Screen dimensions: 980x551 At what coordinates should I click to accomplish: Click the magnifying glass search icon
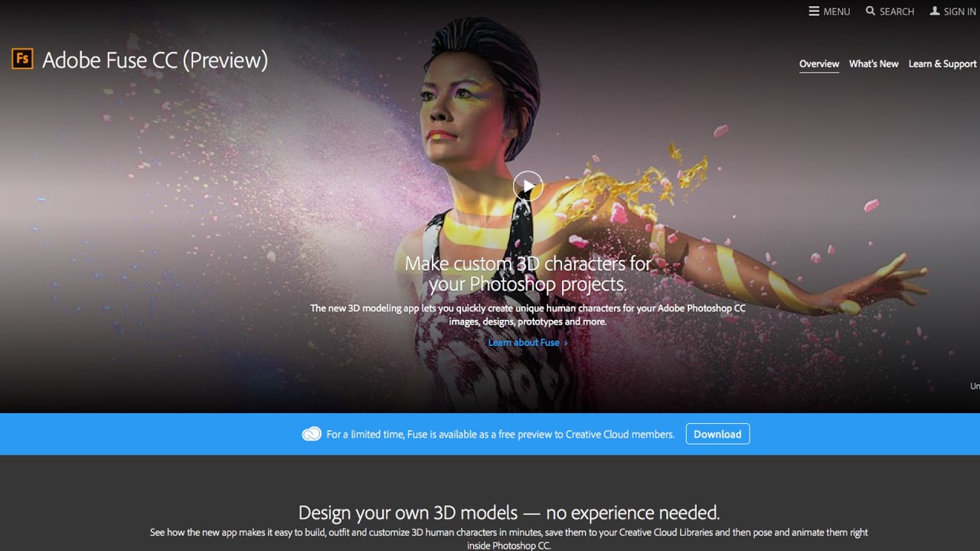[870, 11]
